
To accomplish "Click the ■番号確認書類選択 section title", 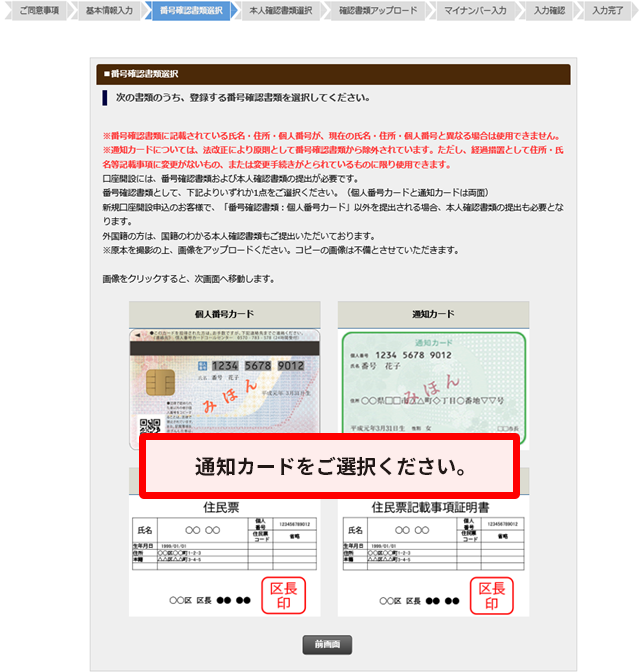I will [141, 74].
